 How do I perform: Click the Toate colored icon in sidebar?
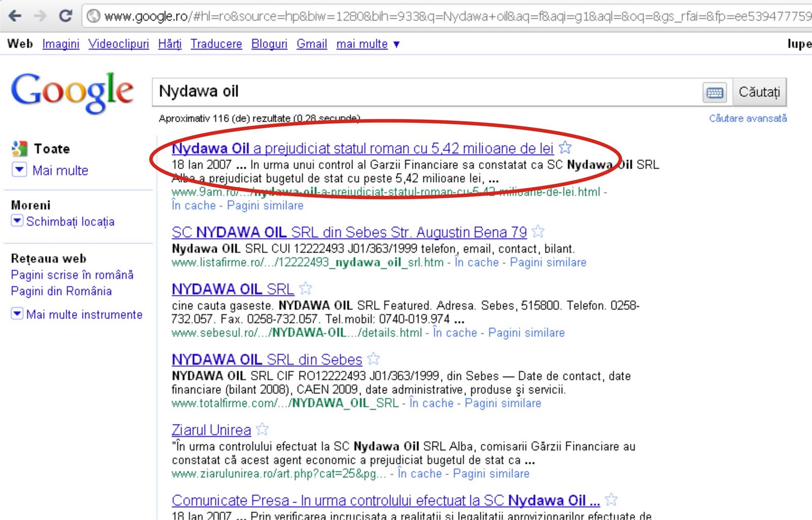point(19,149)
